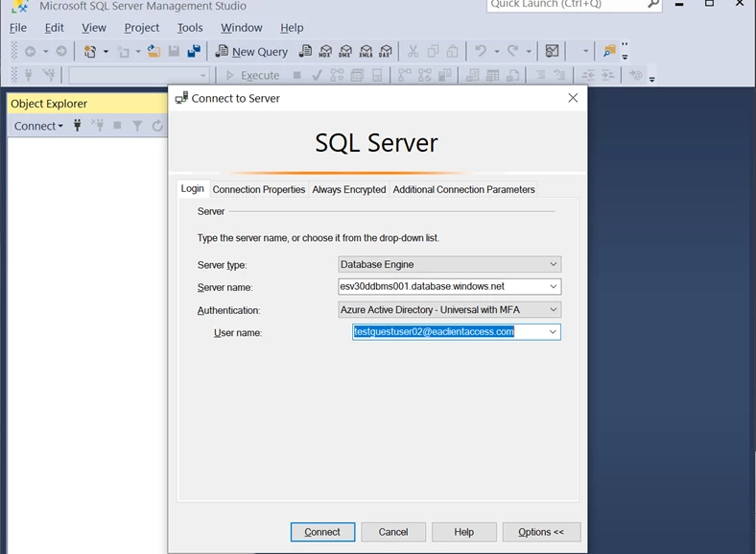Open the Edit menu

click(54, 28)
